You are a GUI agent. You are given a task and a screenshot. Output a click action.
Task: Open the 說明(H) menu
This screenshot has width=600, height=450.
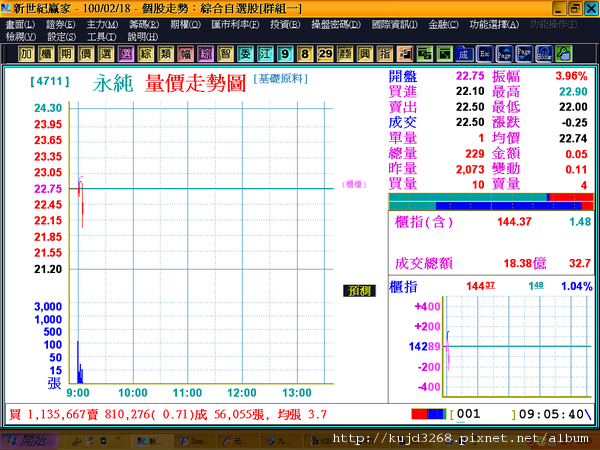[x=142, y=37]
